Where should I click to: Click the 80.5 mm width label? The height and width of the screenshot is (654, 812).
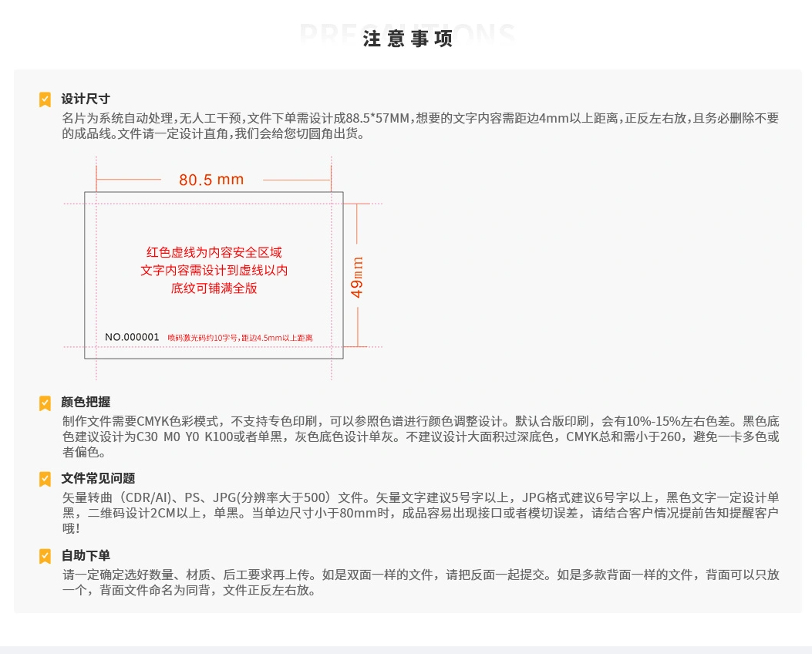coord(211,180)
